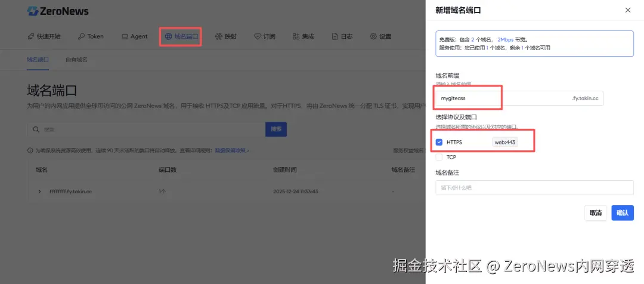Click the mapping icon beside 映射
644x284 pixels.
click(x=218, y=36)
